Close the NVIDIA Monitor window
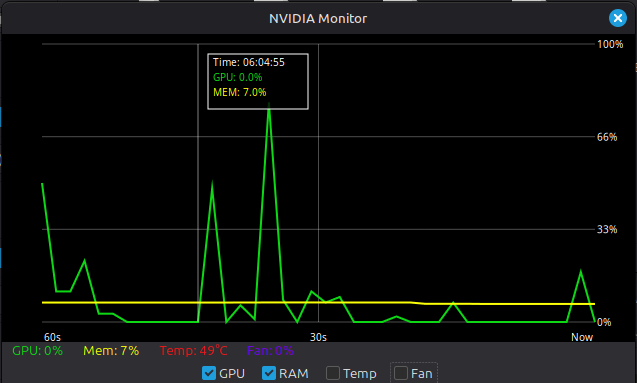This screenshot has width=637, height=383. tap(618, 18)
